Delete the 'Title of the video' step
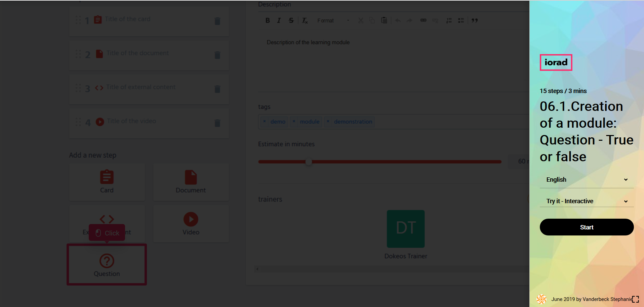This screenshot has height=307, width=644. pos(217,123)
